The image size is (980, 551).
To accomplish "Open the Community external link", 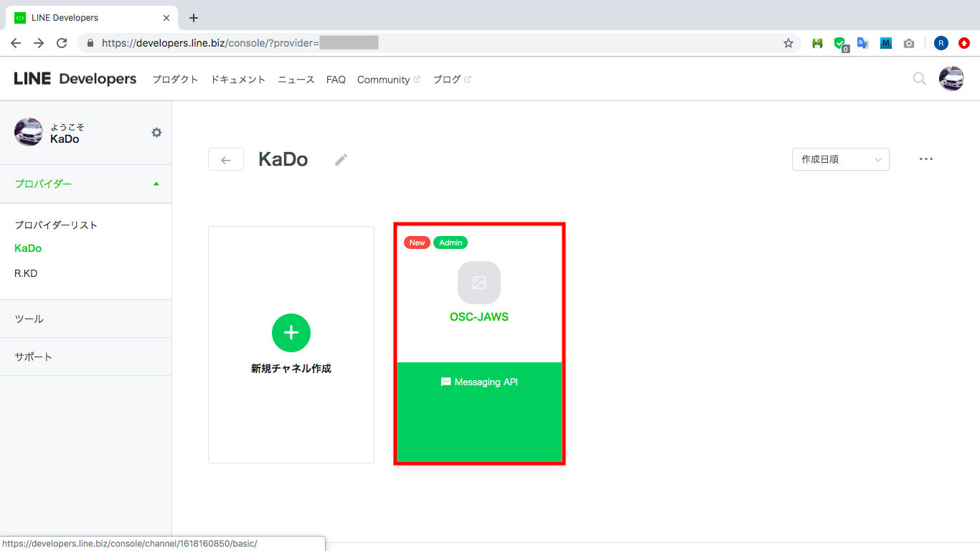I will [389, 80].
